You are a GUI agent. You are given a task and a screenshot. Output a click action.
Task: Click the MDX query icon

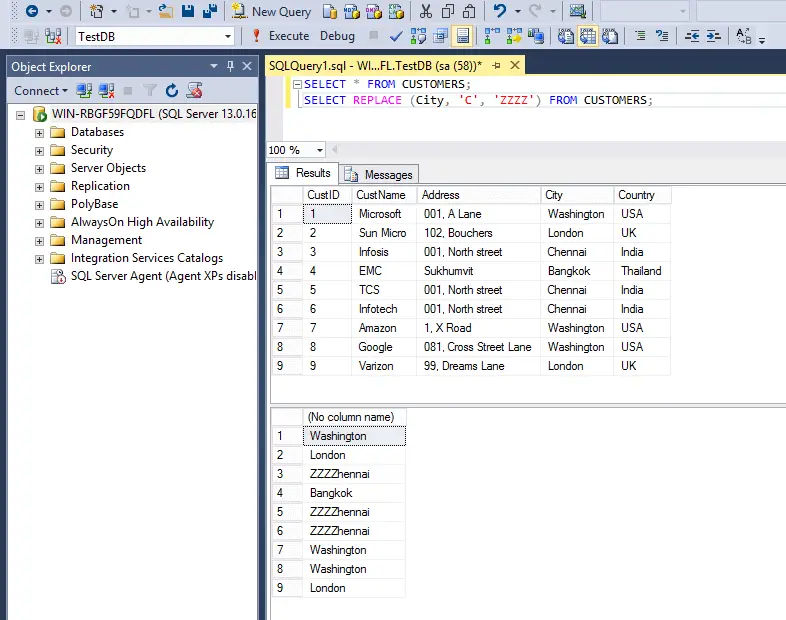pos(351,11)
